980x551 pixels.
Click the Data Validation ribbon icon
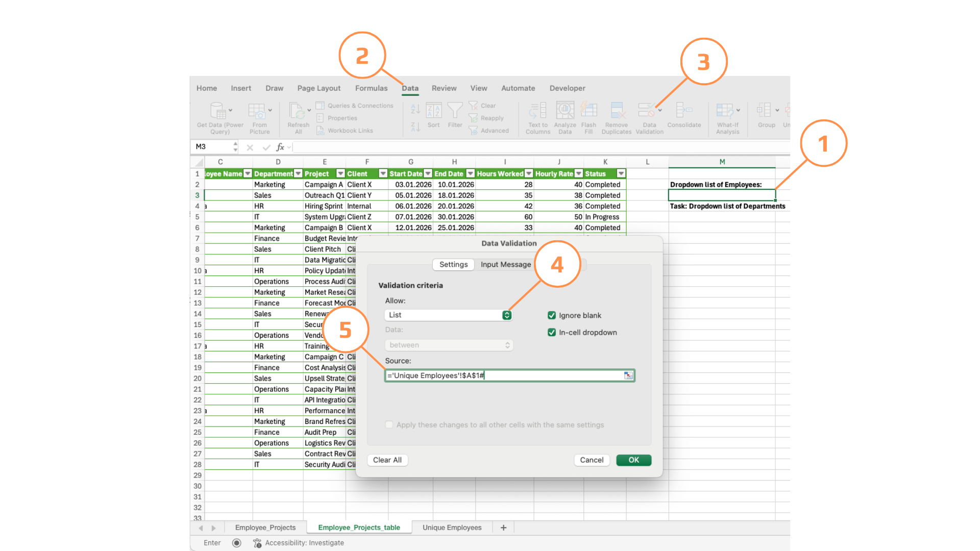[647, 111]
